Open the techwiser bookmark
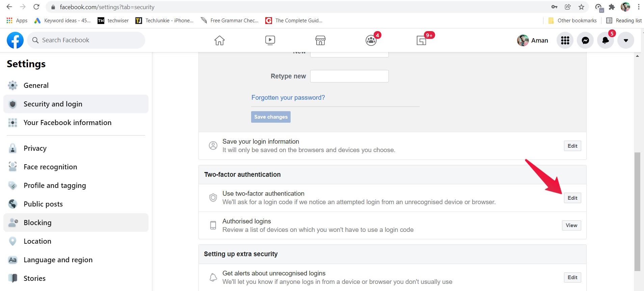Image resolution: width=644 pixels, height=291 pixels. tap(113, 21)
